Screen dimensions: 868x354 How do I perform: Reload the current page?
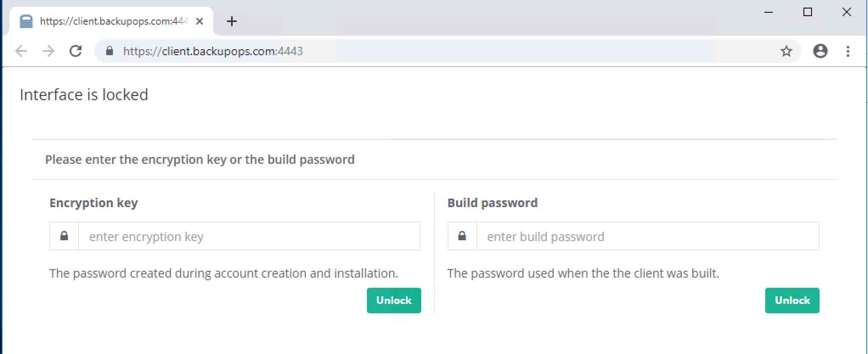(x=76, y=51)
